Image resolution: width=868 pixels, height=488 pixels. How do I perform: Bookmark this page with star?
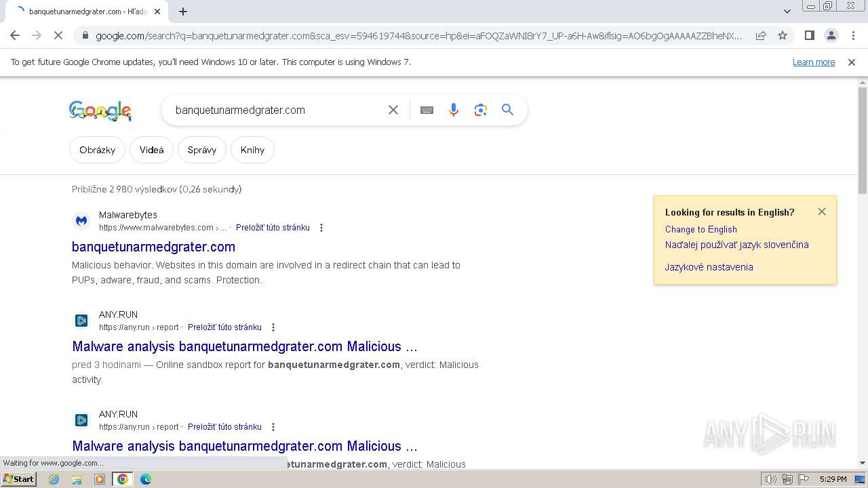pyautogui.click(x=783, y=35)
